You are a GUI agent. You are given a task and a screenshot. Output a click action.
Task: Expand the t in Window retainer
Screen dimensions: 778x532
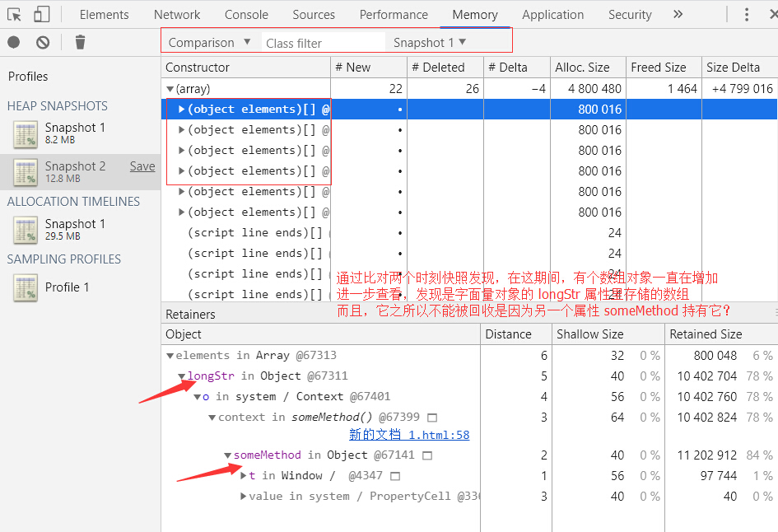[x=243, y=476]
